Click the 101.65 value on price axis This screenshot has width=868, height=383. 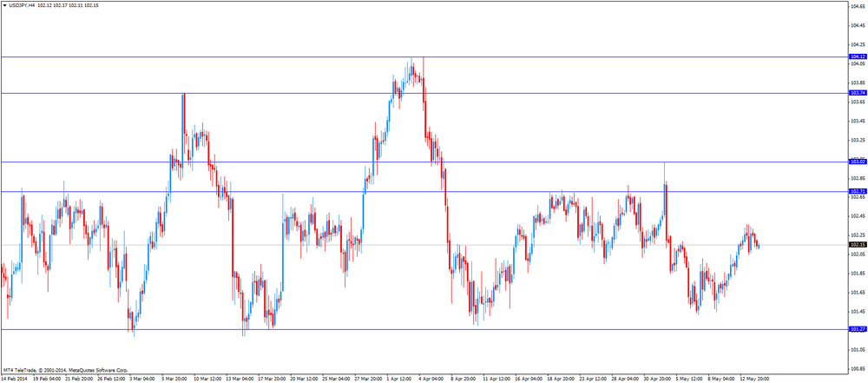click(x=858, y=292)
